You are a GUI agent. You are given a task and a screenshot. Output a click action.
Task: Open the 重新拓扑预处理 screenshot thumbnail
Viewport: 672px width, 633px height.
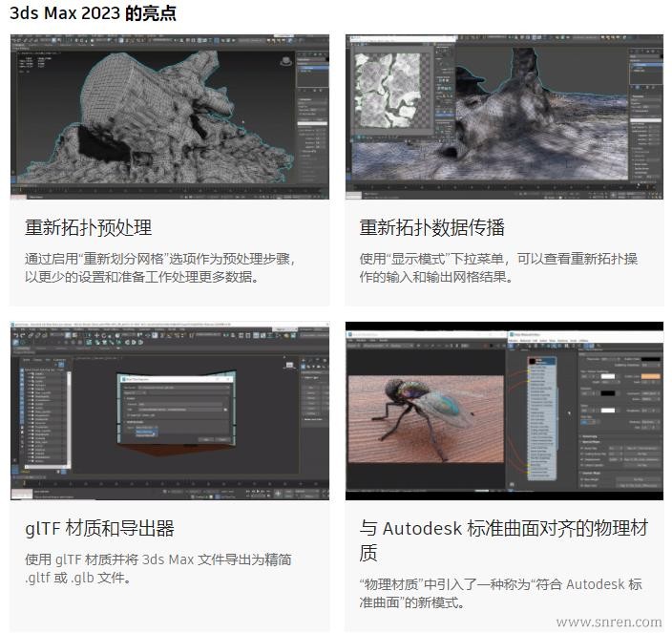point(170,116)
